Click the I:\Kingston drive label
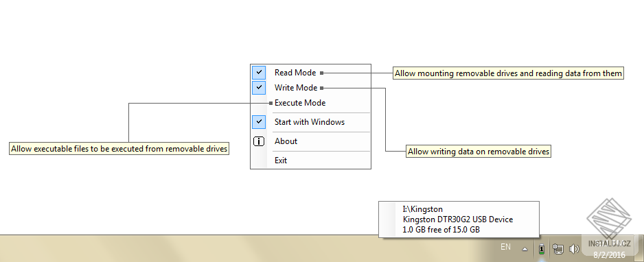This screenshot has width=644, height=262. [x=423, y=209]
